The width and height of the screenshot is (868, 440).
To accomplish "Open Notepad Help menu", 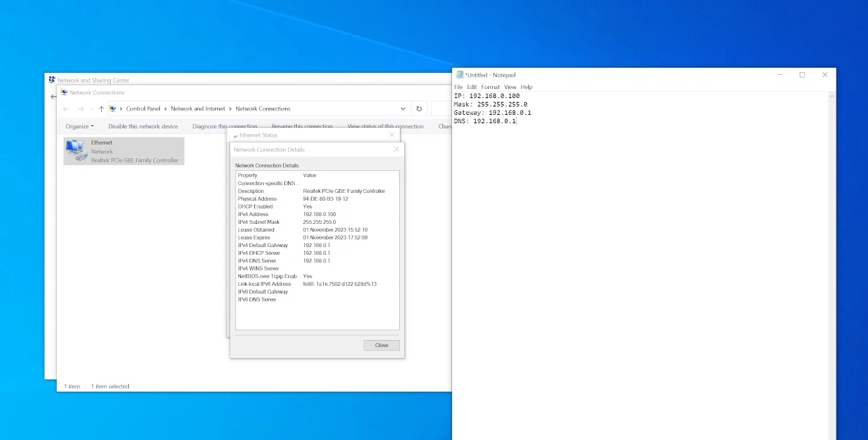I will [x=527, y=87].
